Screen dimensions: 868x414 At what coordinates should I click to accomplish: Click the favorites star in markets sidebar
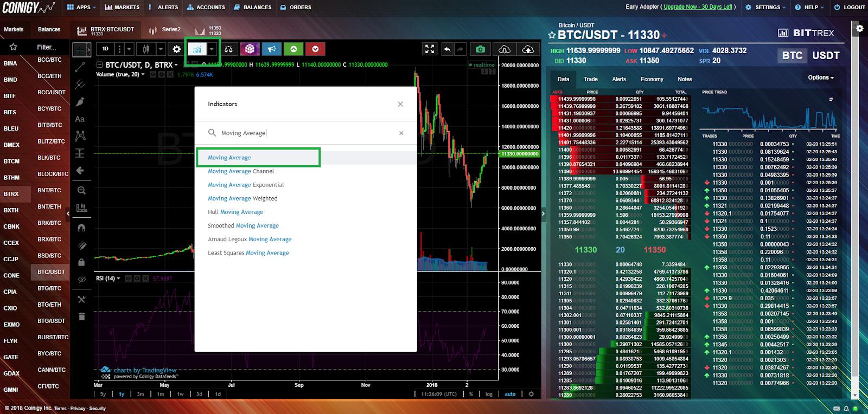(x=14, y=47)
